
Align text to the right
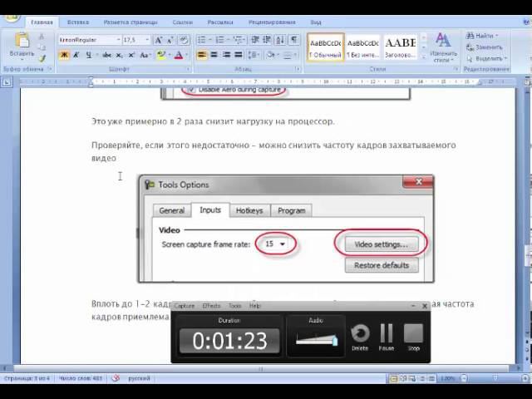point(226,55)
